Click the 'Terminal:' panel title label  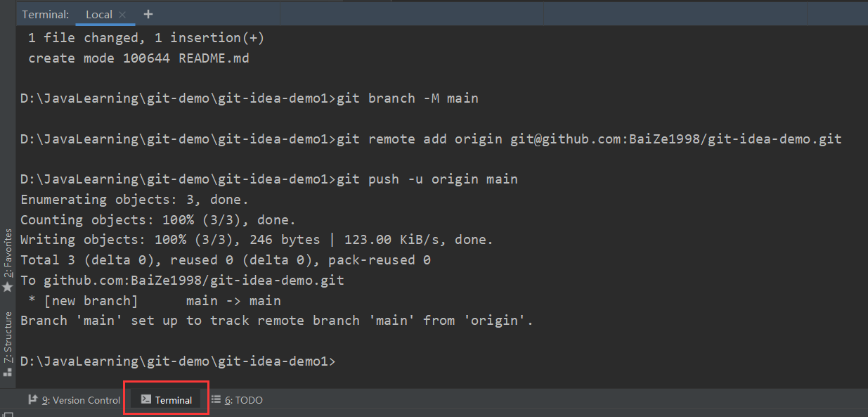click(46, 14)
